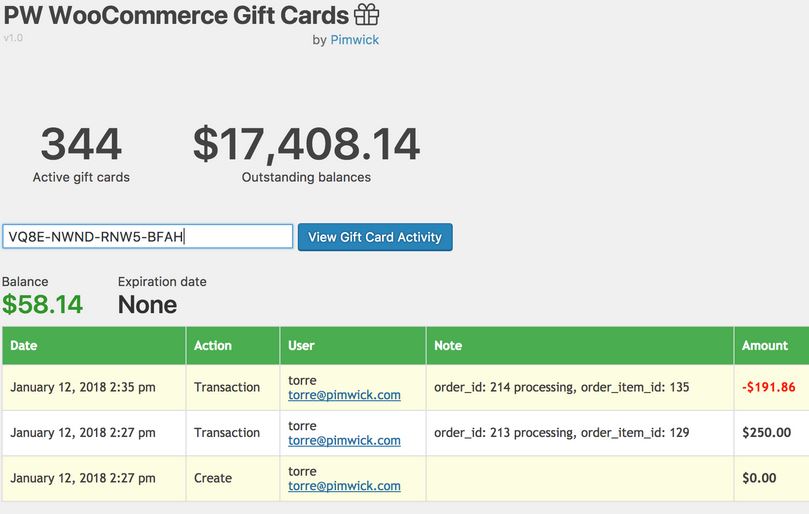Click the Amount column header
809x514 pixels.
pos(771,345)
